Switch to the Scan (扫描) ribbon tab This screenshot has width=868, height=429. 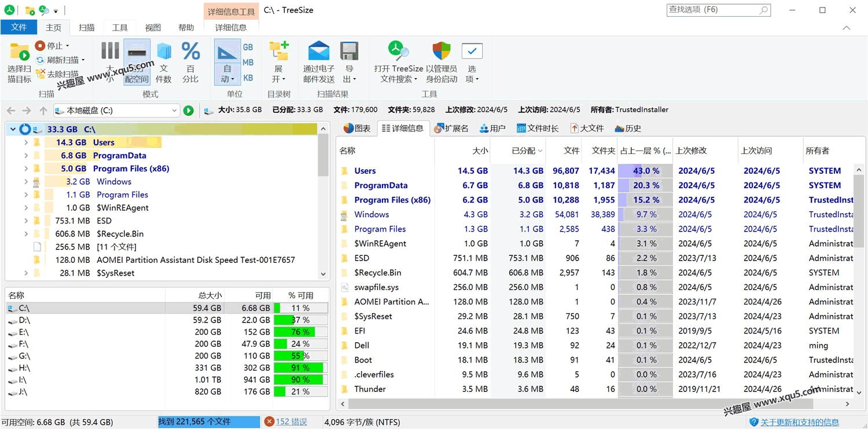click(87, 27)
